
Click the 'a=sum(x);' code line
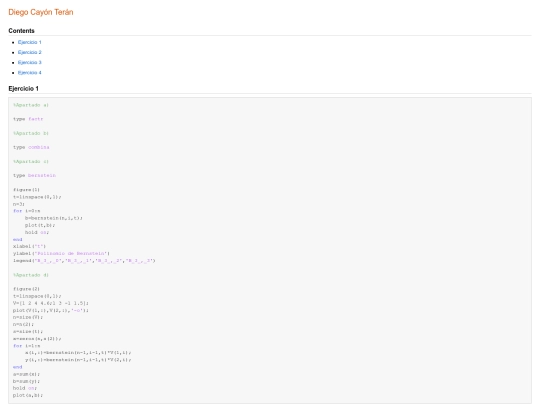(x=26, y=374)
